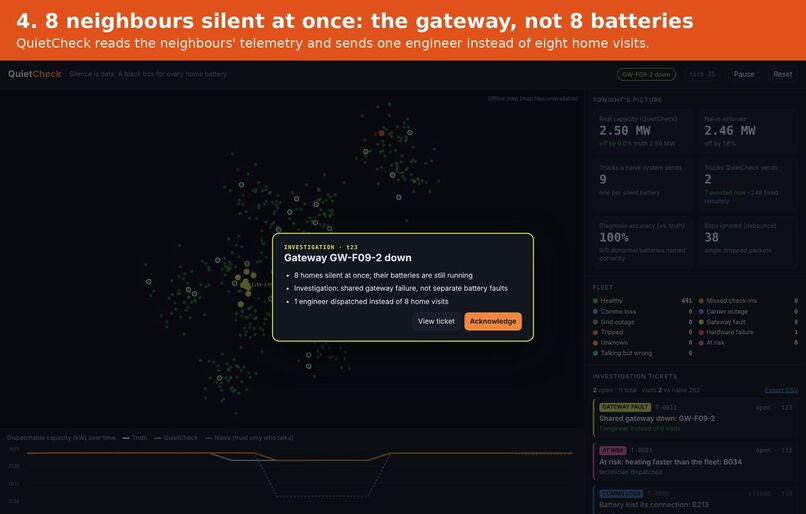Click the GATEWAY FAULT ticket badge
Screen dimensions: 806x514
[625, 407]
